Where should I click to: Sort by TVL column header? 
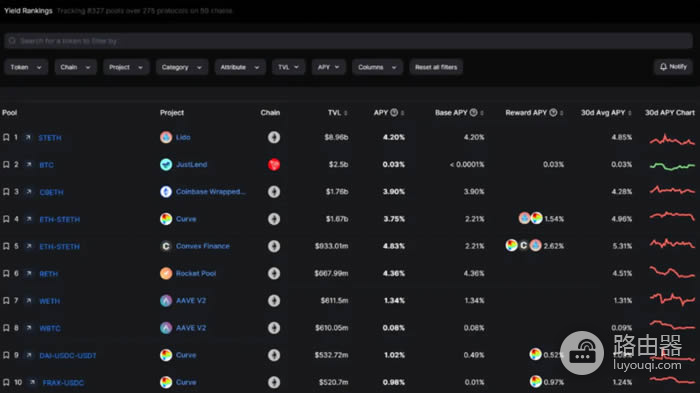tap(338, 113)
